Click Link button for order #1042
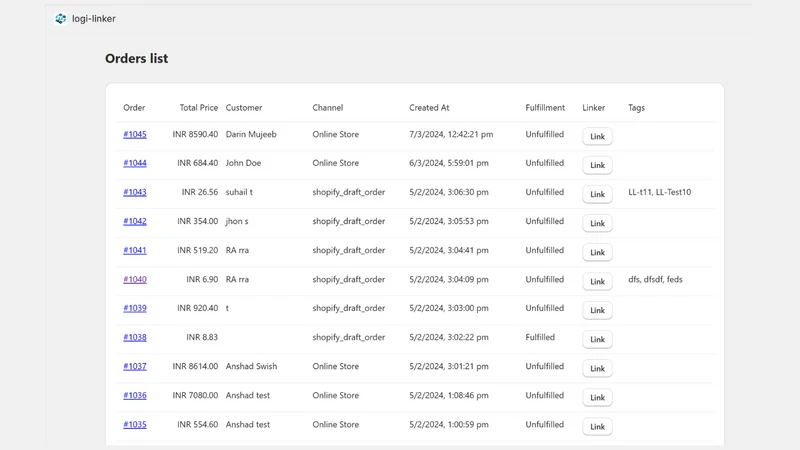Screen dimensions: 800x450 tap(597, 223)
